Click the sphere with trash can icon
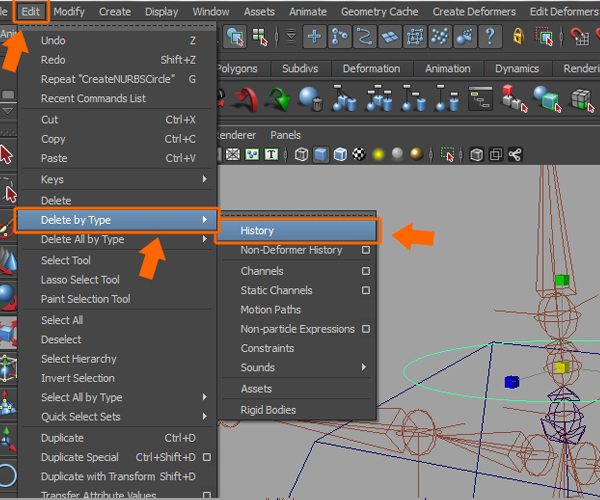Image resolution: width=600 pixels, height=500 pixels. [311, 99]
